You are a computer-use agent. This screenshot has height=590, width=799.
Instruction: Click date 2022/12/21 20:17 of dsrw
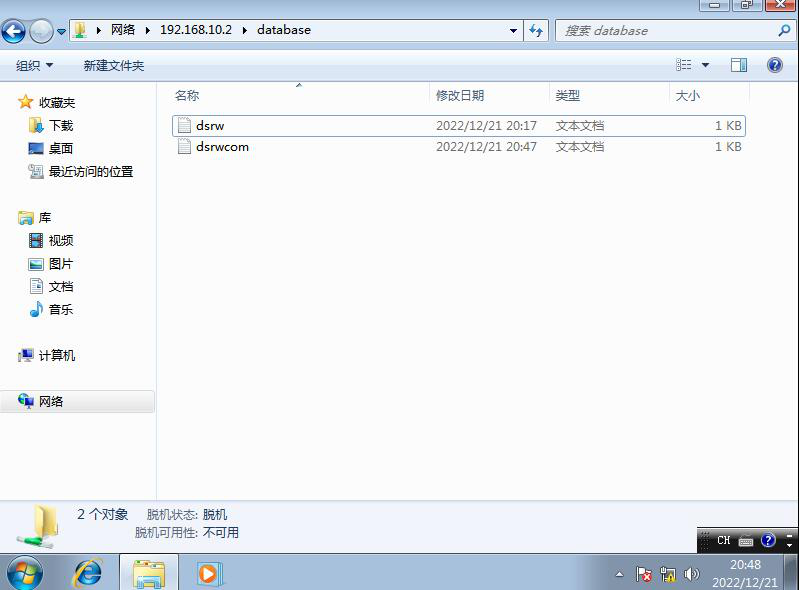click(x=486, y=125)
